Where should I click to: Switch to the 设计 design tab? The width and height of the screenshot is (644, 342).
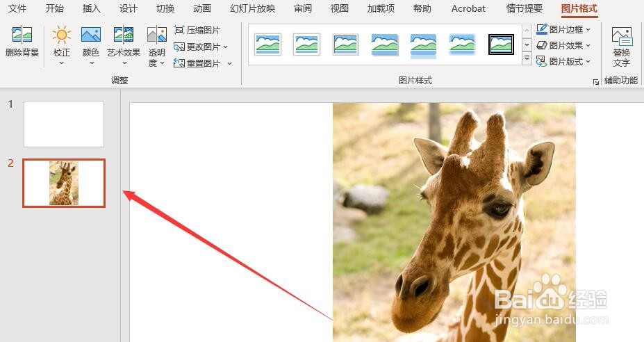point(128,8)
